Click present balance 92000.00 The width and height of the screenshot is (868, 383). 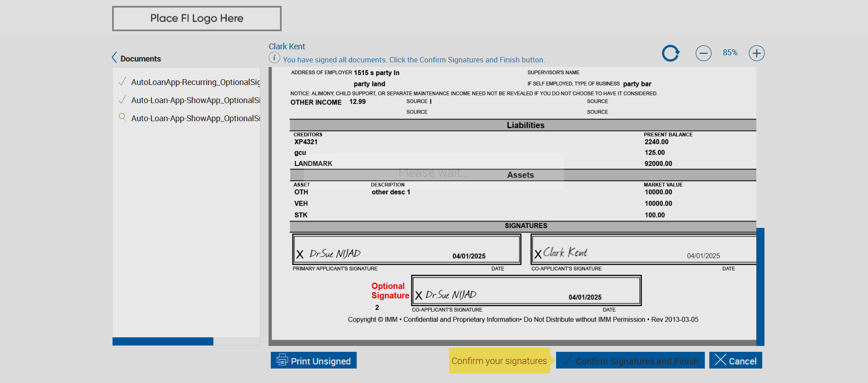point(658,164)
